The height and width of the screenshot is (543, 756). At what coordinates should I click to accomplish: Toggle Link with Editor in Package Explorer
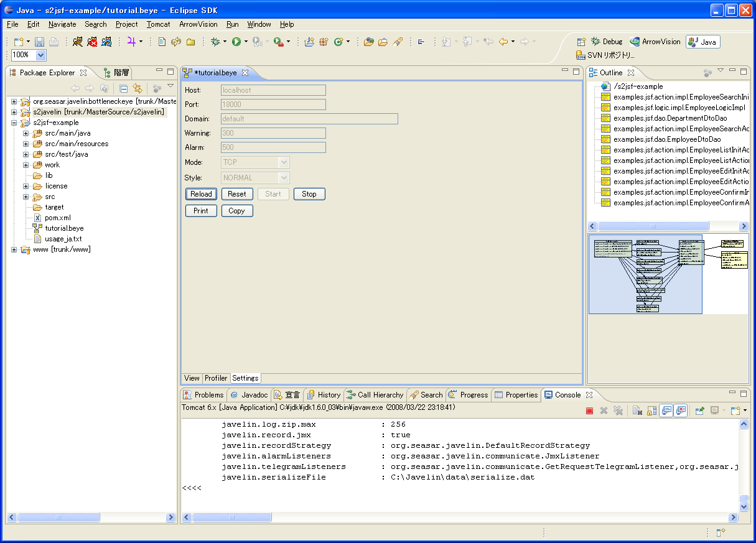(138, 88)
